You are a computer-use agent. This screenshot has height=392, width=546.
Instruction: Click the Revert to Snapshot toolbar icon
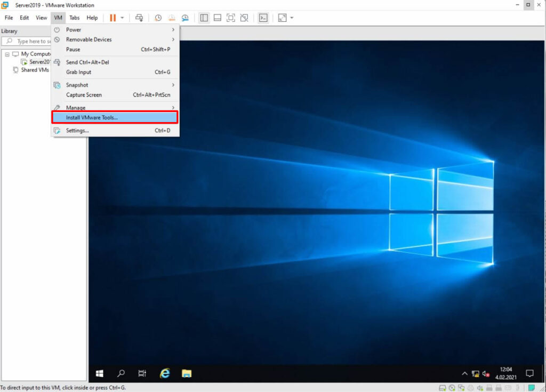pos(172,18)
